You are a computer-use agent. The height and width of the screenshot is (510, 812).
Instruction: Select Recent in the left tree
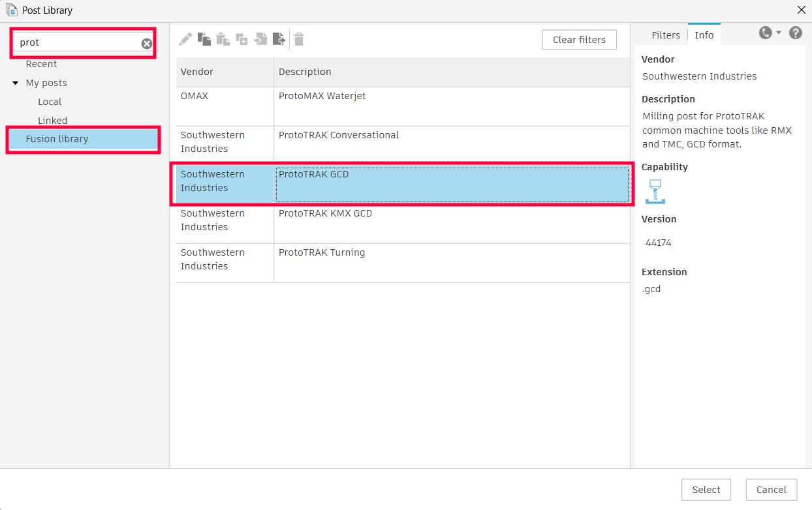pos(41,64)
